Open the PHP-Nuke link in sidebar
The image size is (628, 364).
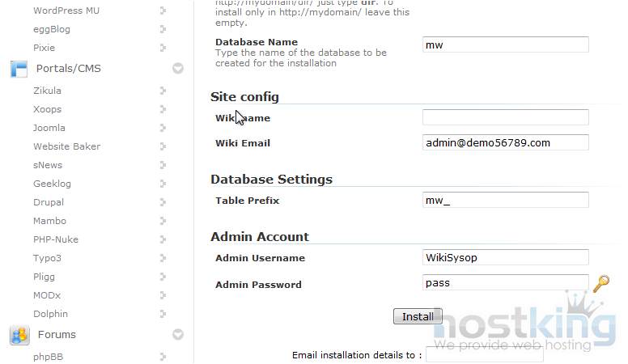click(56, 239)
